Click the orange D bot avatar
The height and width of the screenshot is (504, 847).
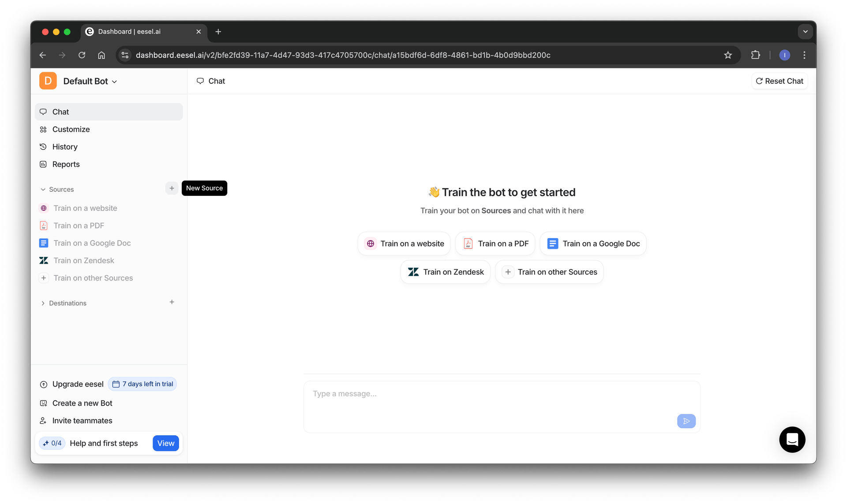point(48,81)
